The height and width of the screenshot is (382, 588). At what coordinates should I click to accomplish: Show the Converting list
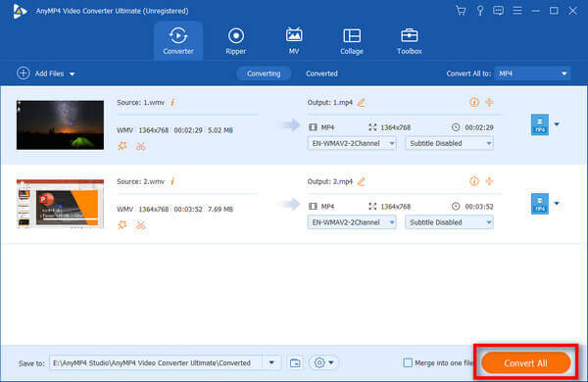click(x=264, y=73)
